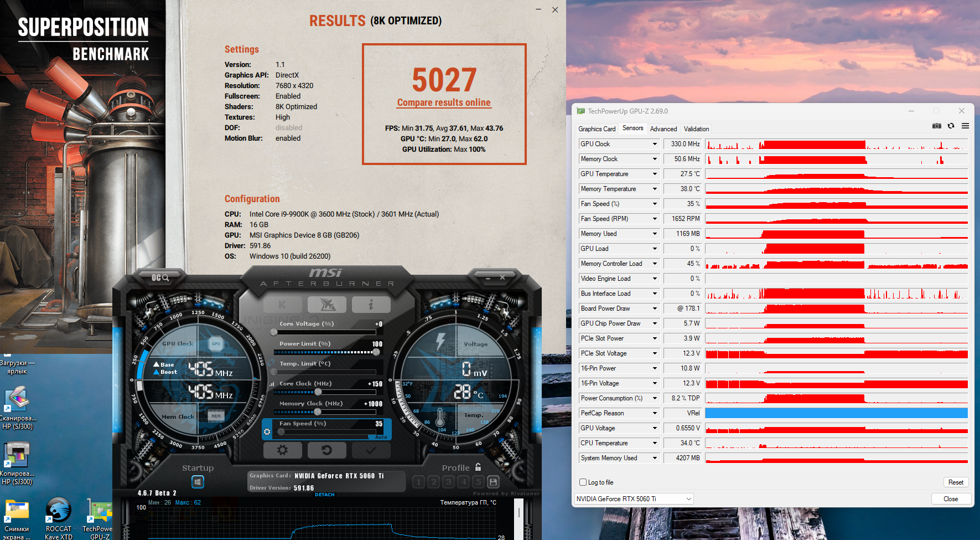Select Afterburner profile slot 4

[x=464, y=482]
